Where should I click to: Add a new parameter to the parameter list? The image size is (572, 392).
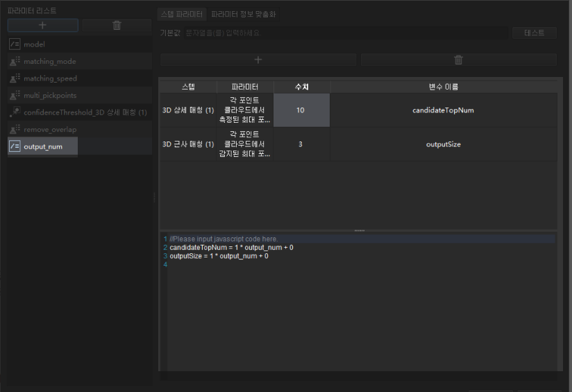42,25
